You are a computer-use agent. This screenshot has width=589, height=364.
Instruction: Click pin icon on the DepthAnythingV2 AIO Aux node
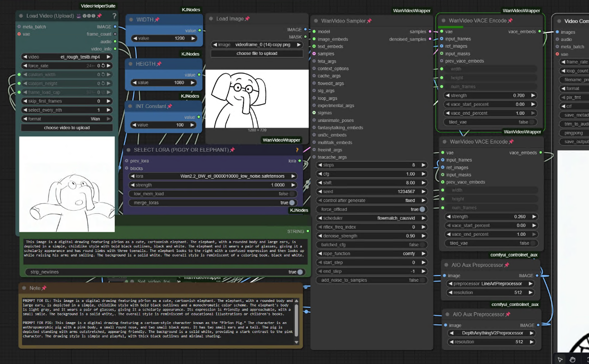coord(508,314)
